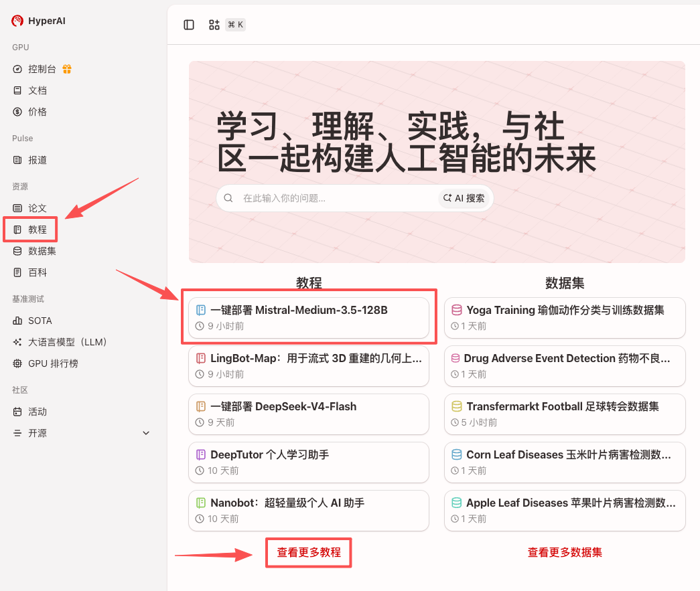
Task: Open DeepTutor 个人学习助手 tutorial
Action: 309,462
